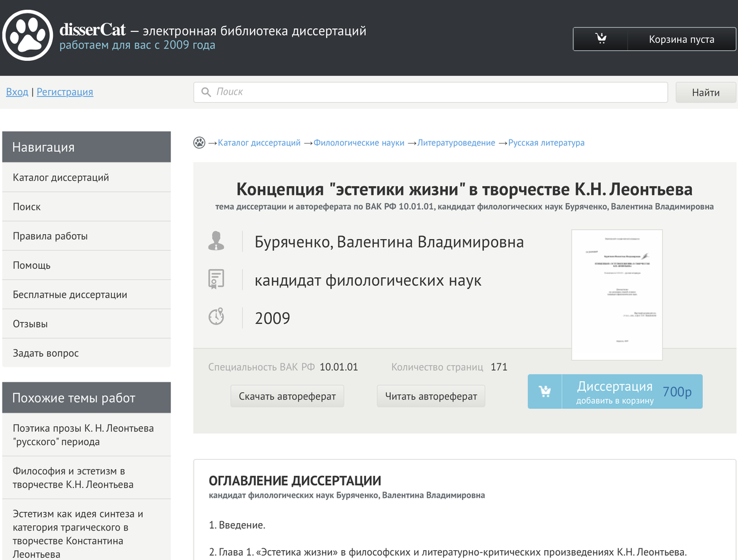This screenshot has height=560, width=738.
Task: Click page count value 171
Action: 499,367
